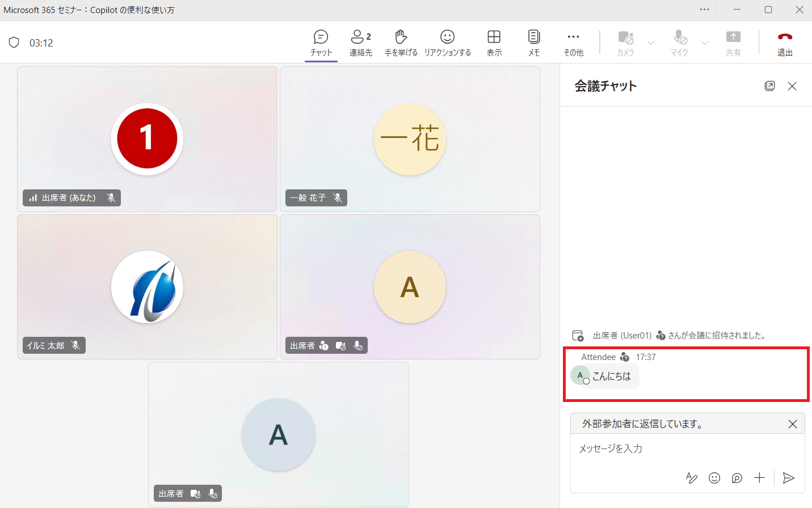This screenshot has width=812, height=508.
Task: Open the その他 more actions menu
Action: tap(573, 43)
